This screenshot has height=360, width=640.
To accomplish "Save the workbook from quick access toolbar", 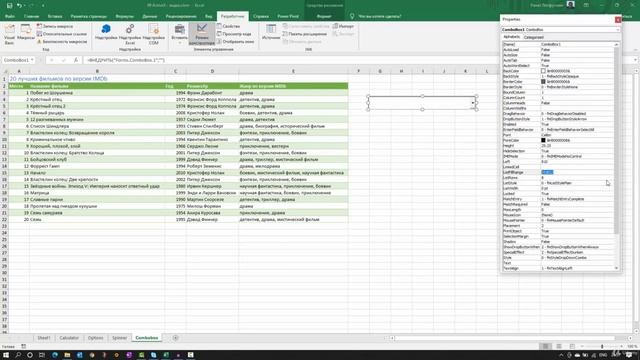I will (9, 5).
